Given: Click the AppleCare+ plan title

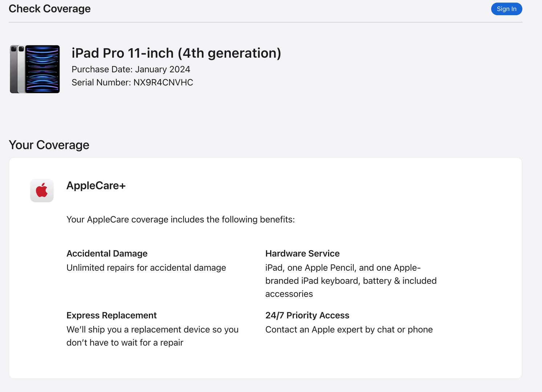Looking at the screenshot, I should coord(96,185).
